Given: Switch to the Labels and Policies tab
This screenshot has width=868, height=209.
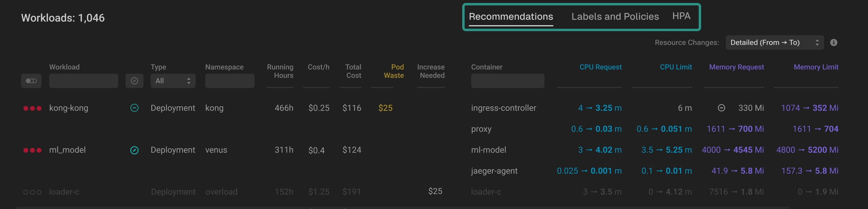Looking at the screenshot, I should (x=615, y=17).
